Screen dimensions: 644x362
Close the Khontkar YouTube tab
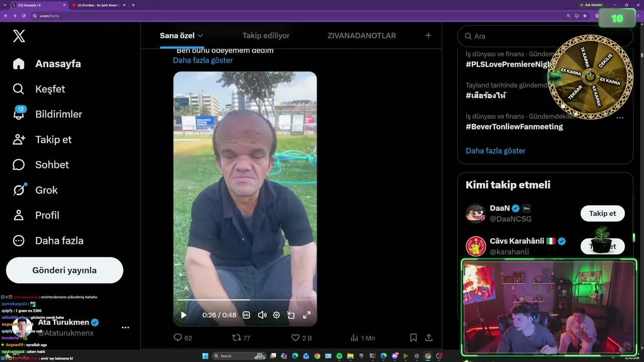(125, 5)
